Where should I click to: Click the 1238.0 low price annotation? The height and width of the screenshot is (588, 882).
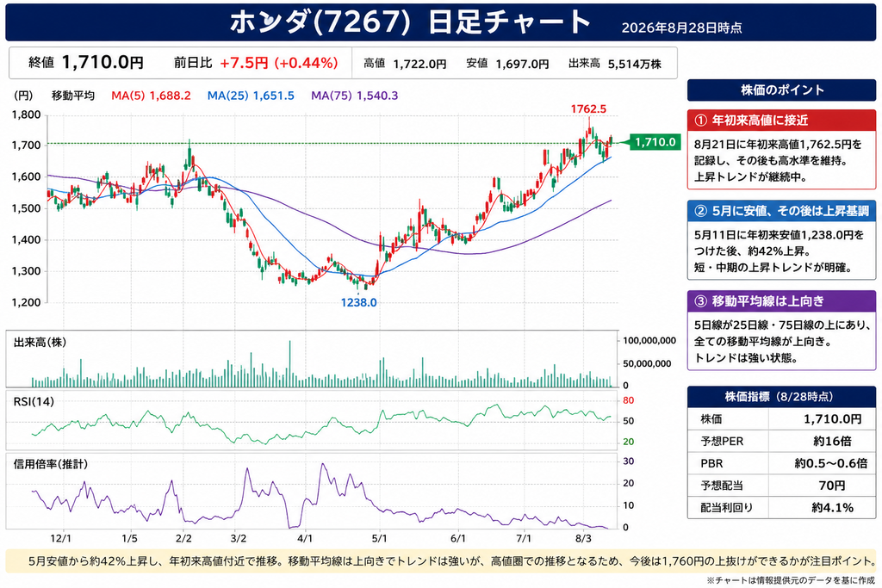pos(358,302)
